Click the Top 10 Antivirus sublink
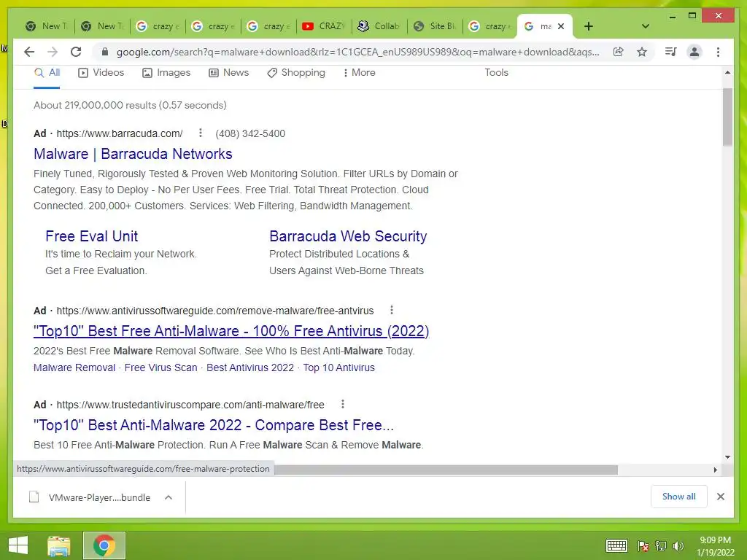The image size is (747, 560). [x=338, y=367]
